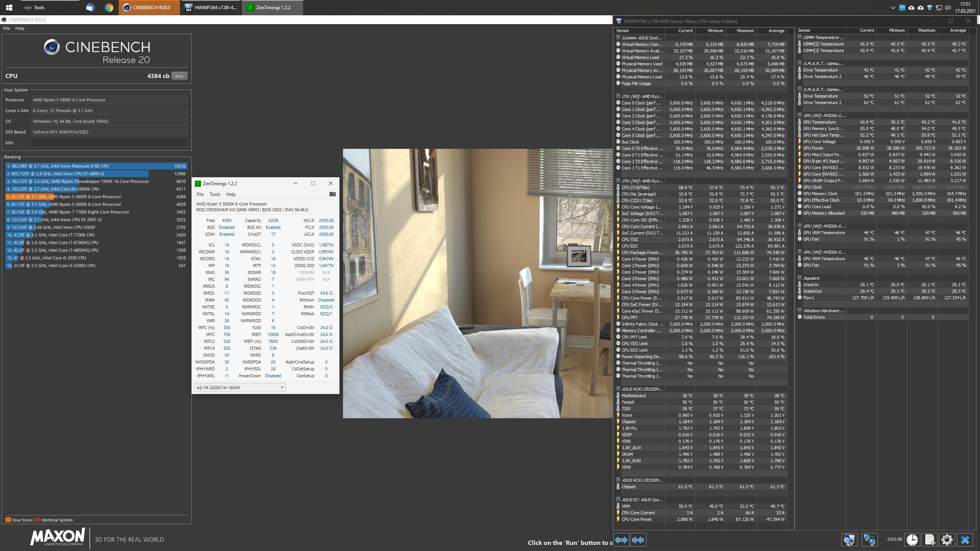Click the Processor field AMD Ryzen 5 5600X
The width and height of the screenshot is (980, 551).
109,100
